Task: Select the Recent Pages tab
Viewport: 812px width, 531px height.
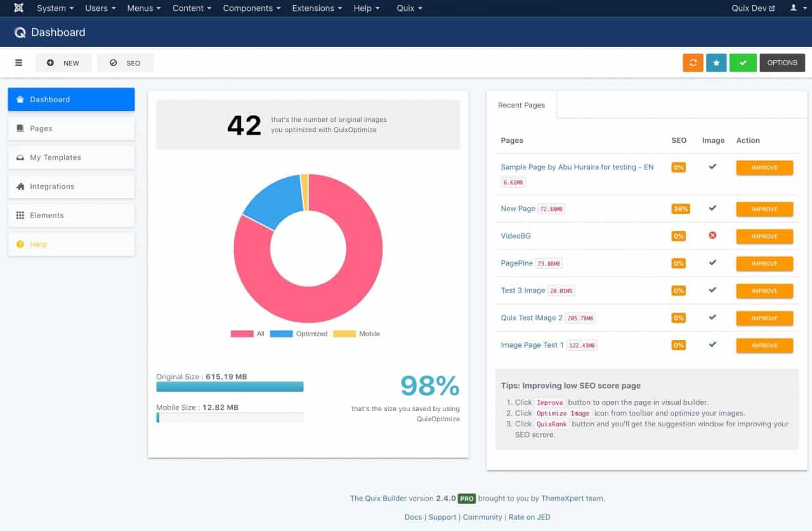Action: tap(521, 105)
